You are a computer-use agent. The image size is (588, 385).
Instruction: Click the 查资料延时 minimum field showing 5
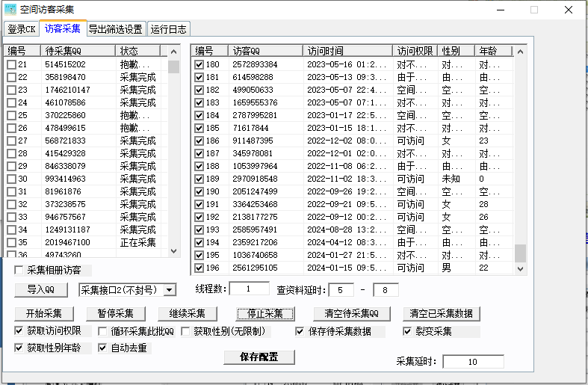341,290
